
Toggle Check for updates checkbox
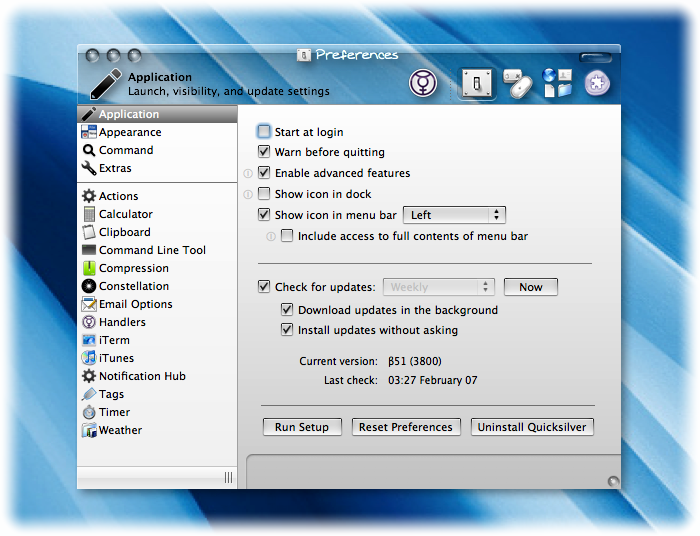(264, 286)
